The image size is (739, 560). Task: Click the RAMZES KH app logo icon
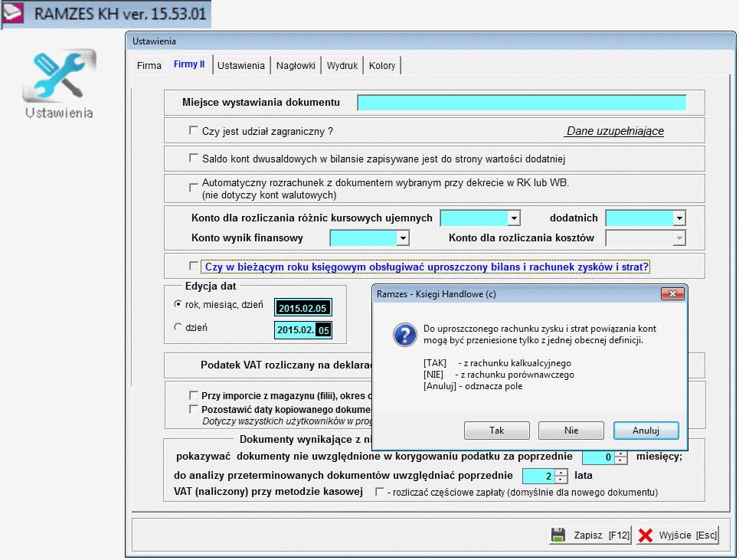tap(13, 13)
